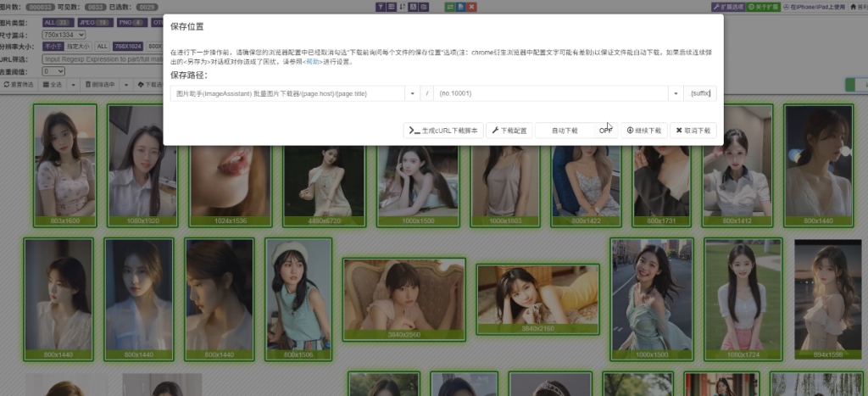Click the filename field showing {no.10001}
The width and height of the screenshot is (868, 396).
pyautogui.click(x=551, y=93)
